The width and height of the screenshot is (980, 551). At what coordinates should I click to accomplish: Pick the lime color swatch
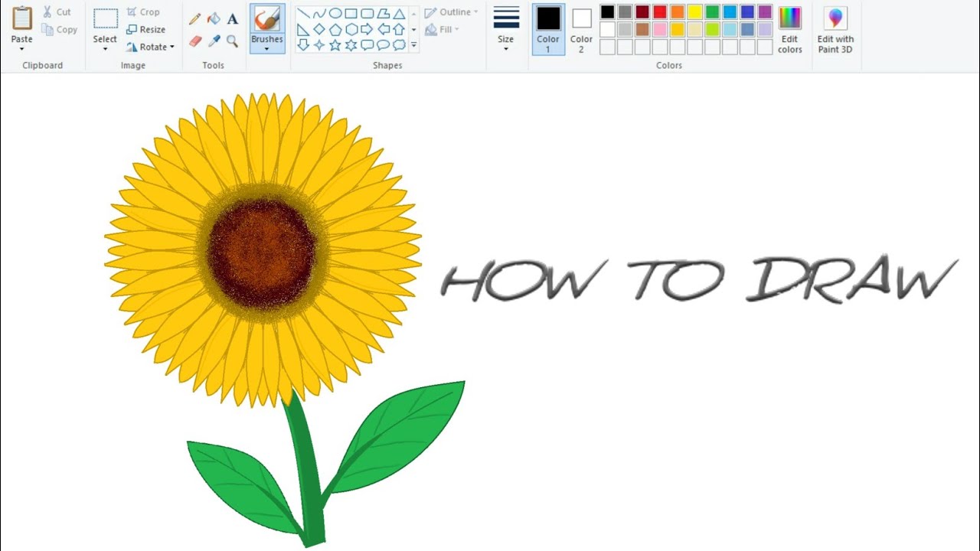[713, 29]
